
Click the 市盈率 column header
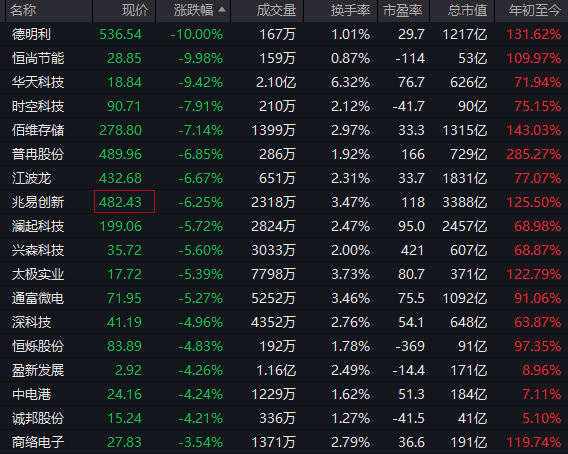tap(403, 11)
